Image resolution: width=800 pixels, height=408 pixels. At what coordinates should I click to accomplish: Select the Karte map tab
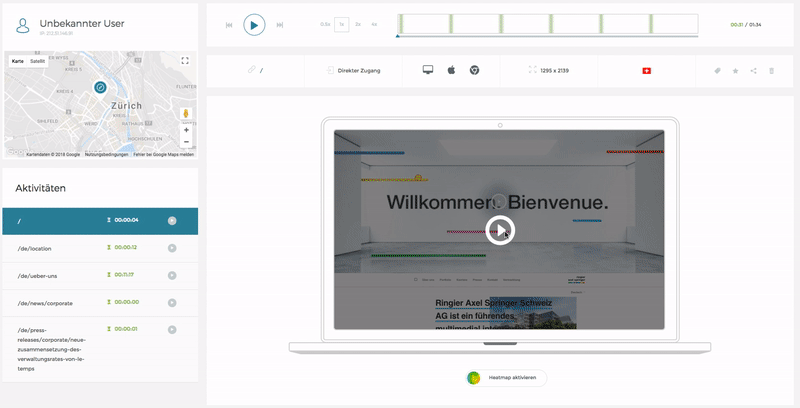[x=17, y=61]
